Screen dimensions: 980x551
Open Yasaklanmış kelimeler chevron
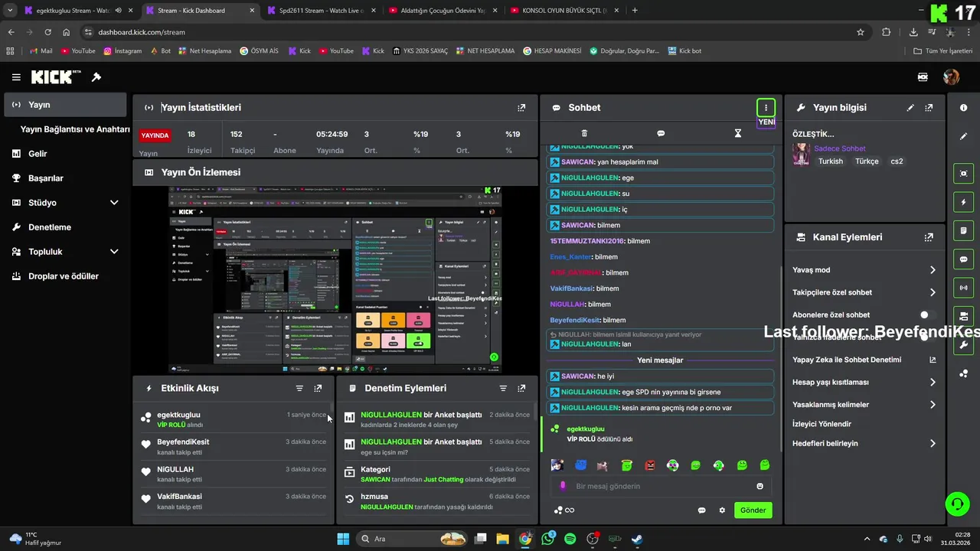(933, 404)
